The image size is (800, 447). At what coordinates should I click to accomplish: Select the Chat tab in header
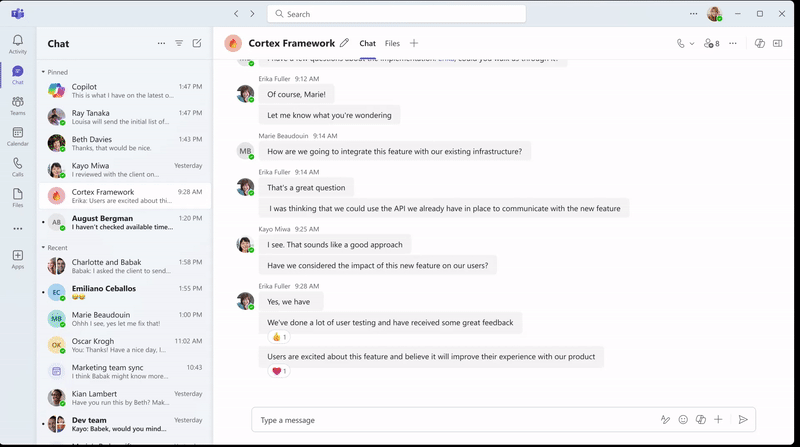[x=367, y=44]
